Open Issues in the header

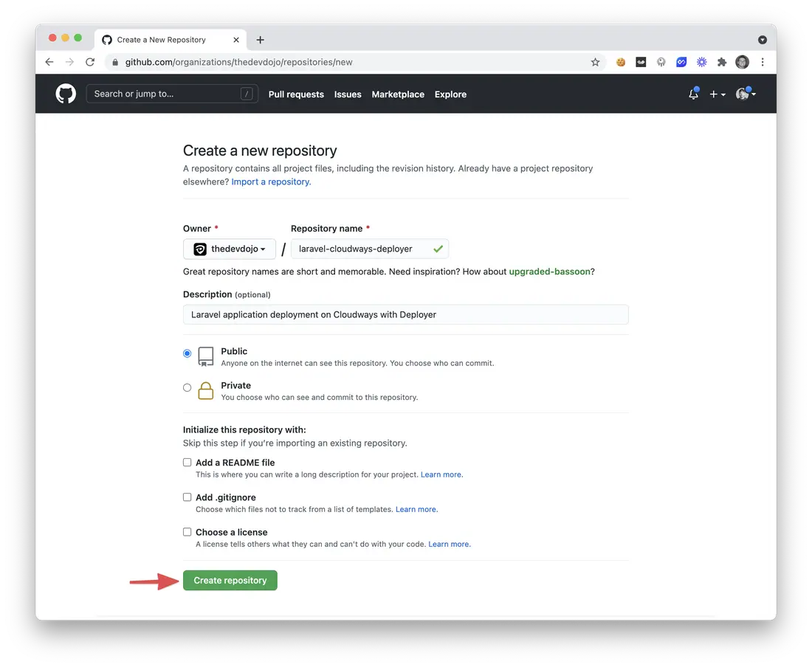(348, 94)
